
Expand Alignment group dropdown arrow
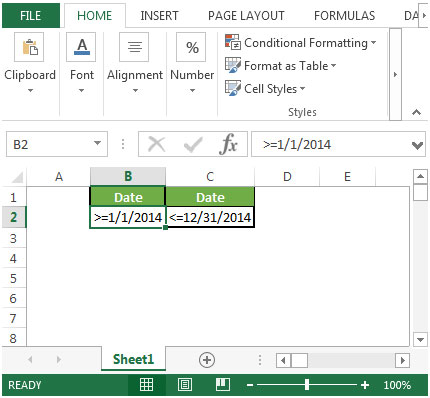click(135, 90)
